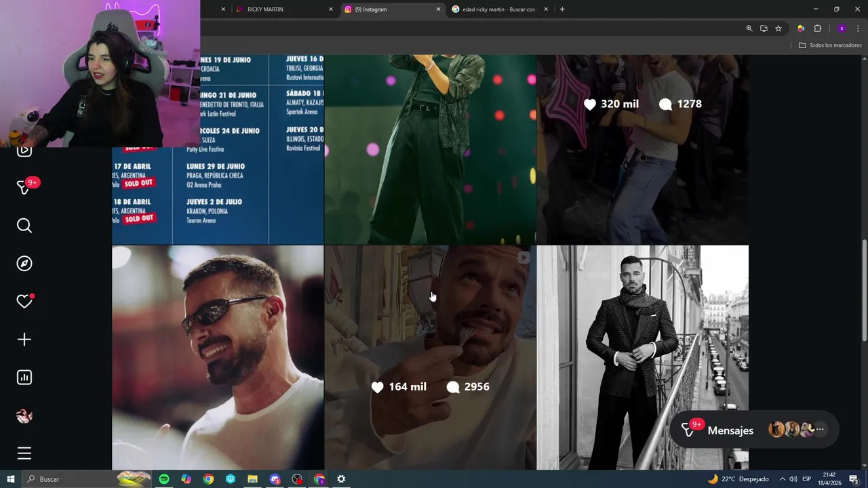Open the sunglasses portrait post

(218, 357)
